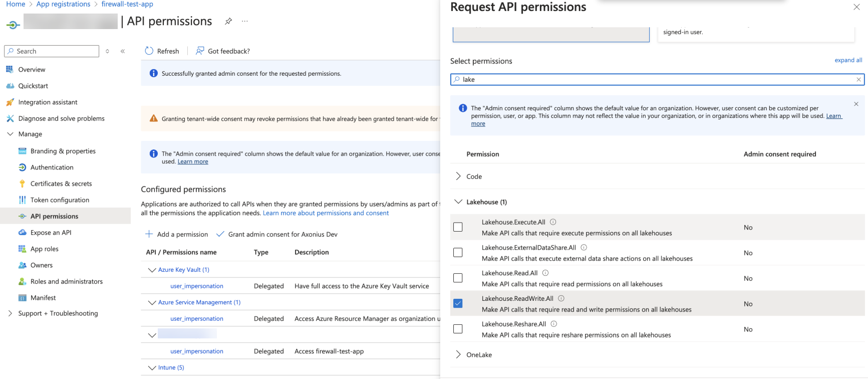Click the App roles icon
This screenshot has width=868, height=379.
pyautogui.click(x=22, y=249)
